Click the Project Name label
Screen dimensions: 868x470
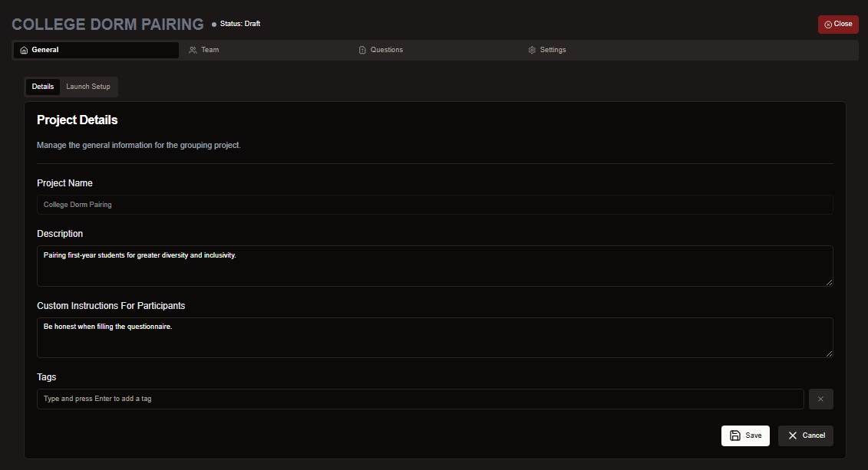tap(64, 183)
